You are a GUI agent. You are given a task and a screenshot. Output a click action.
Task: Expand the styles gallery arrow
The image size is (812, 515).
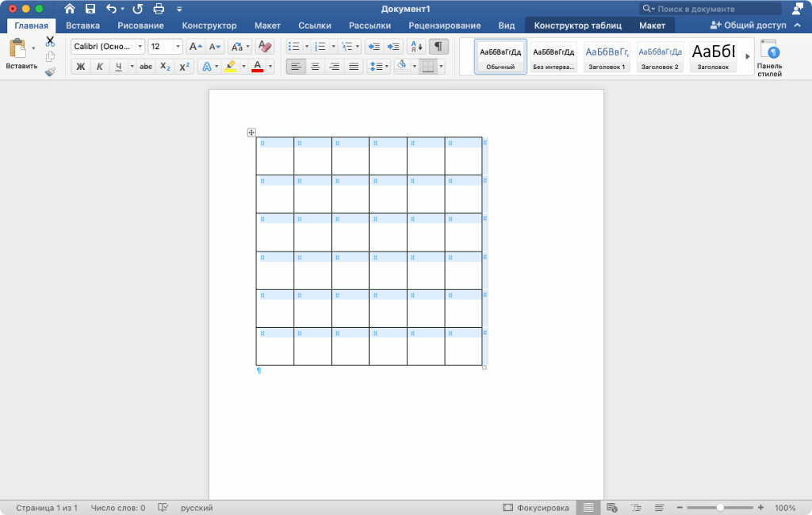747,56
